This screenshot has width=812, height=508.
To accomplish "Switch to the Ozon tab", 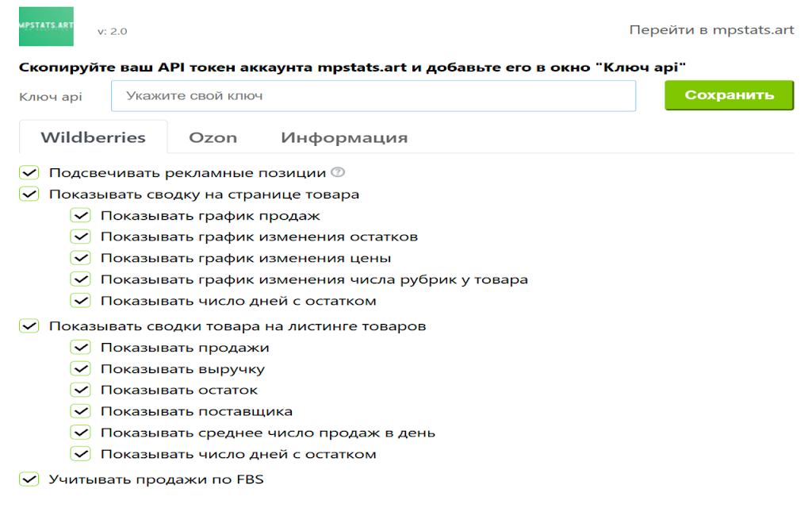I will pos(213,137).
